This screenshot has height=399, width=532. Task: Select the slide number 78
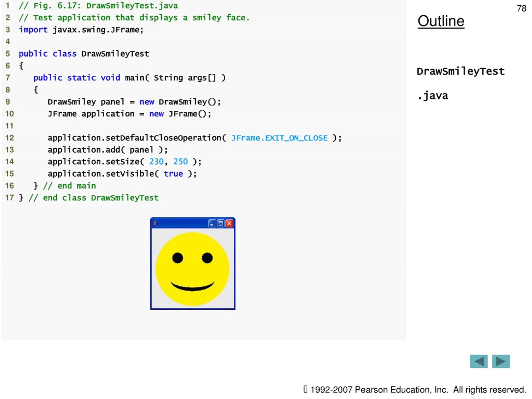pos(521,9)
